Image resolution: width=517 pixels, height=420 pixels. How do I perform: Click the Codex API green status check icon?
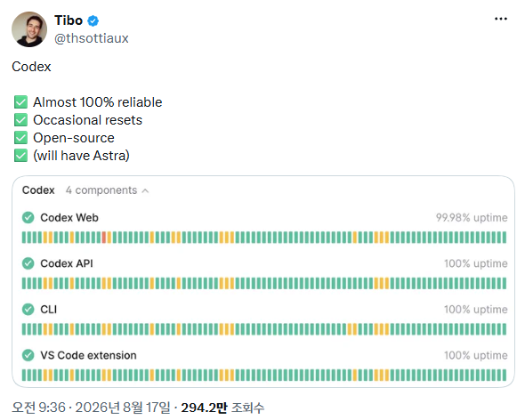[28, 263]
